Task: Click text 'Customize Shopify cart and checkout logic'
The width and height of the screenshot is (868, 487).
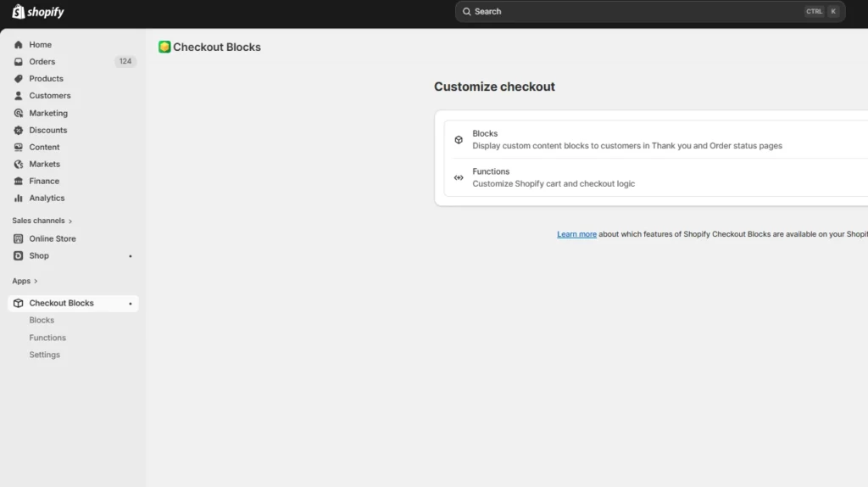Action: [554, 184]
